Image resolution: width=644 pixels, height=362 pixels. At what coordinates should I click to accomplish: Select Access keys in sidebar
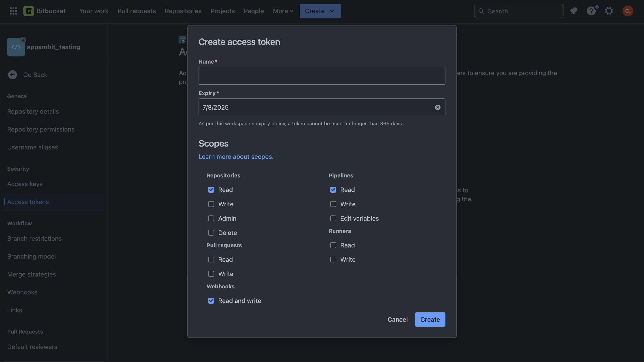tap(25, 184)
